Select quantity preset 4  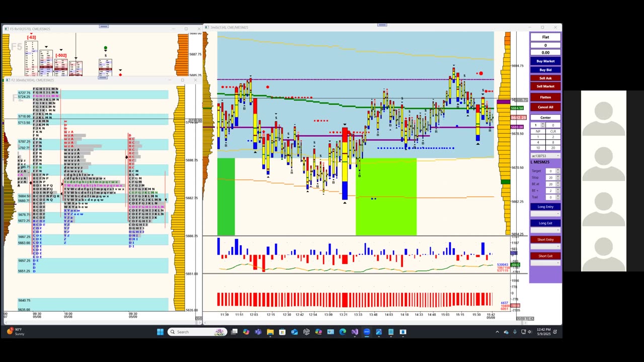[538, 142]
